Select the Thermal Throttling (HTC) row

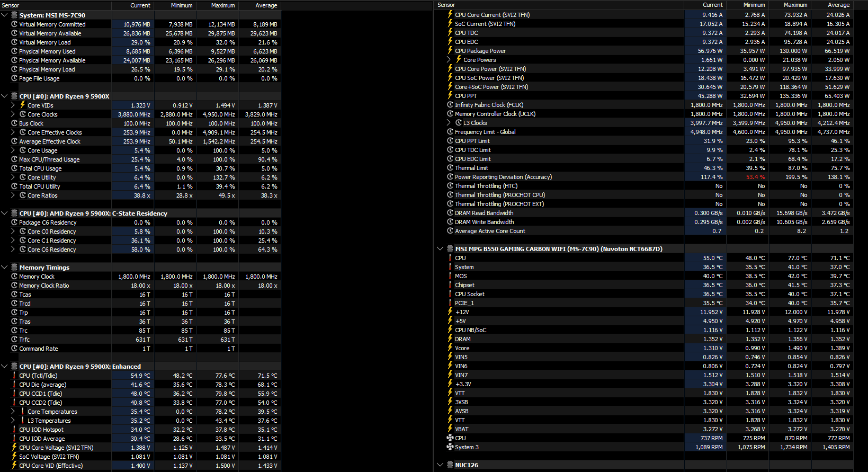click(x=643, y=186)
